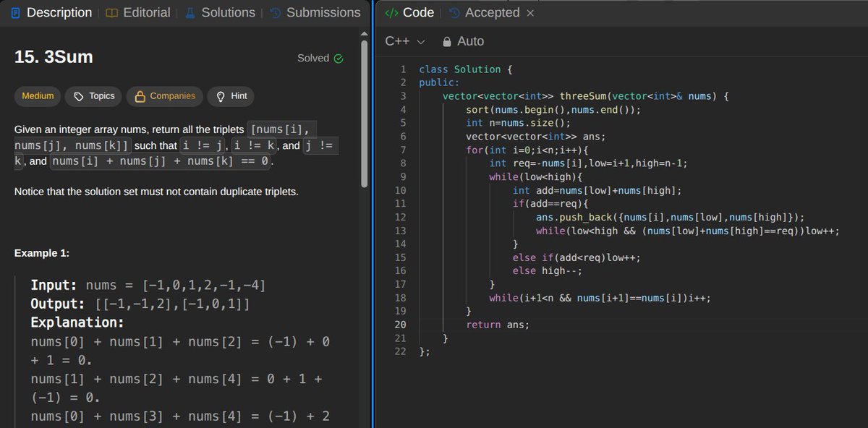Click the Description document icon
Screen dimensions: 868x428
coord(16,13)
